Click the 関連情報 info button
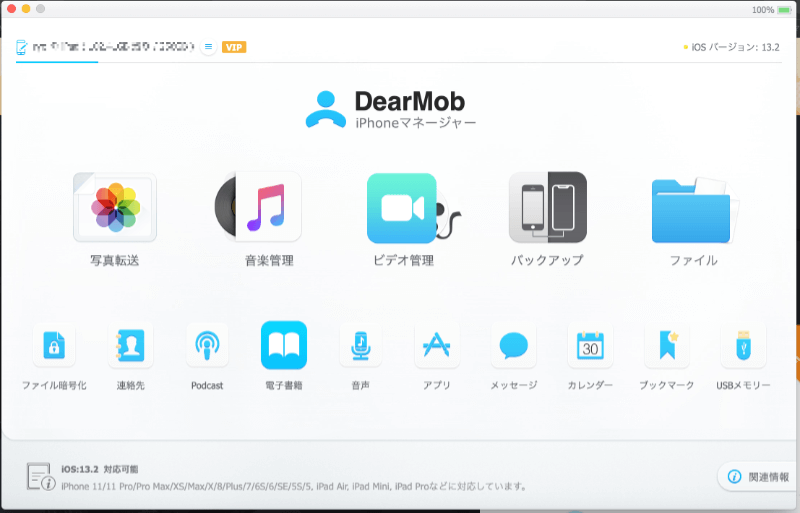 (758, 477)
